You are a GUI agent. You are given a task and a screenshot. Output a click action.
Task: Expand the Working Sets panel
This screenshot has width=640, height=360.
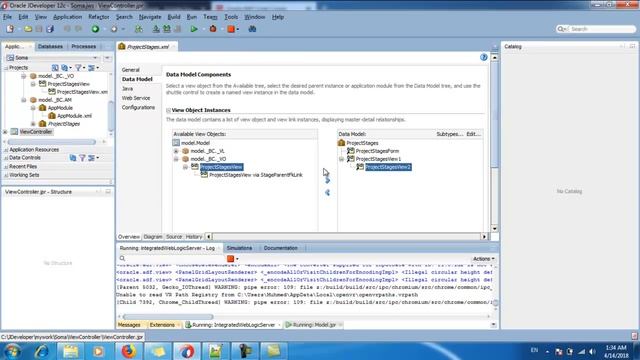point(6,175)
